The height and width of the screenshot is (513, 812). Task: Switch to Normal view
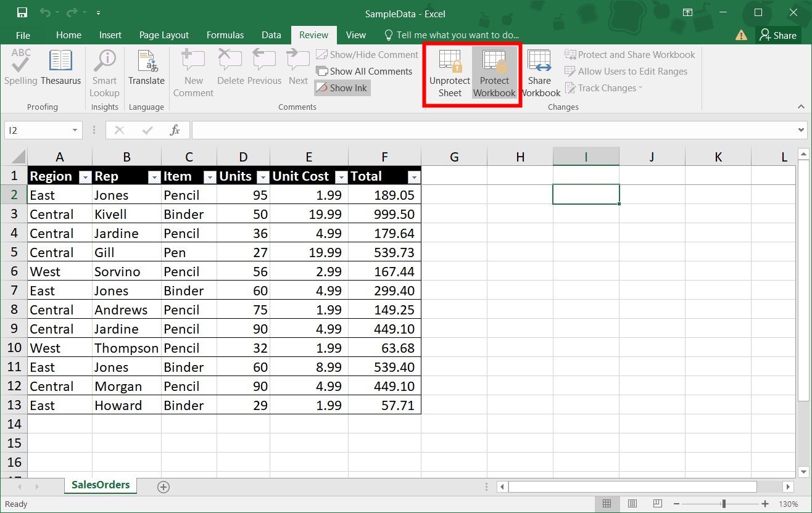coord(607,504)
